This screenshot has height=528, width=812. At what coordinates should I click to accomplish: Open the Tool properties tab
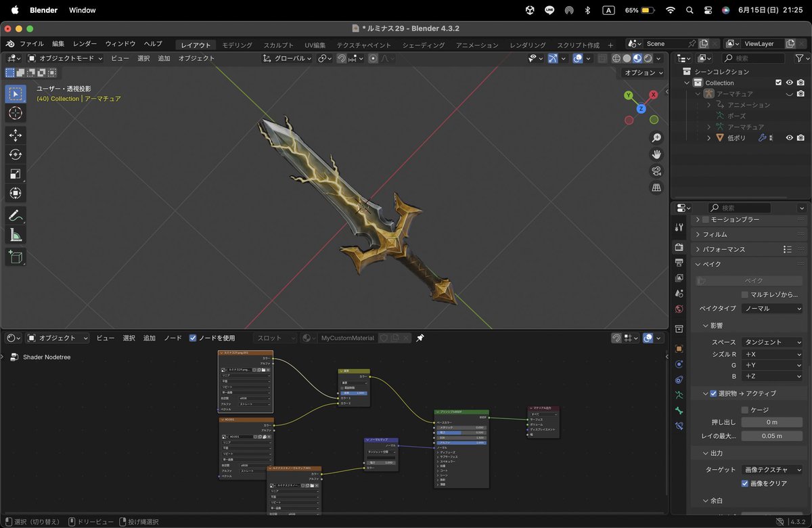[x=679, y=227]
